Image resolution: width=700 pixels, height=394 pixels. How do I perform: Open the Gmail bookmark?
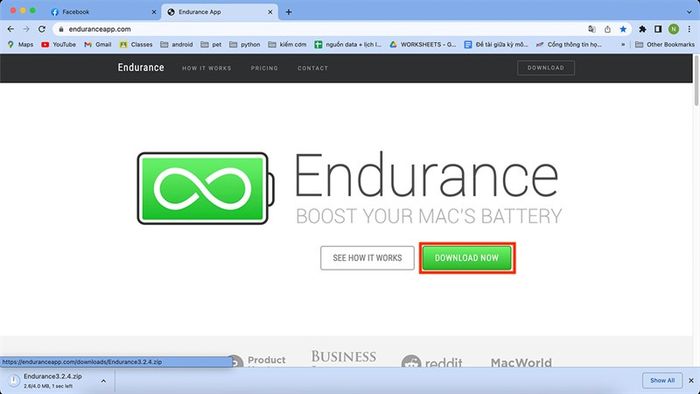click(x=98, y=45)
